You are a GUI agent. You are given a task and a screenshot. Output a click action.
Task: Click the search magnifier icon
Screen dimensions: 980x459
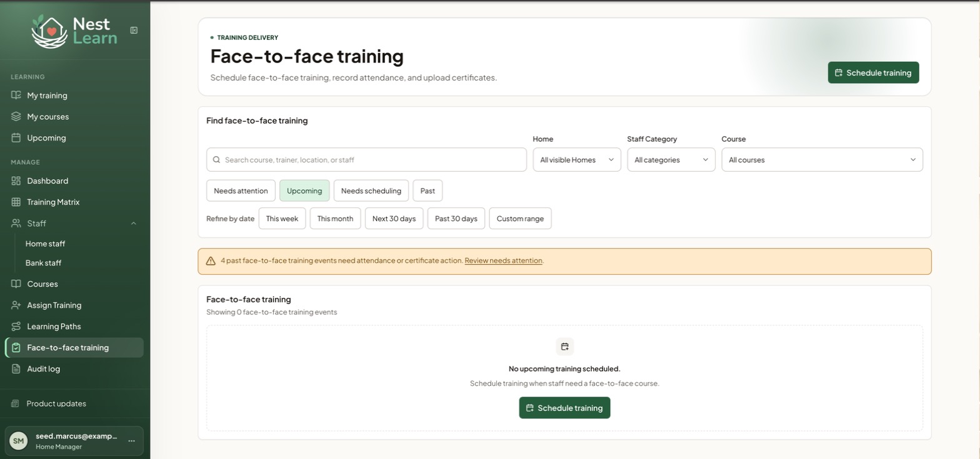click(x=216, y=160)
